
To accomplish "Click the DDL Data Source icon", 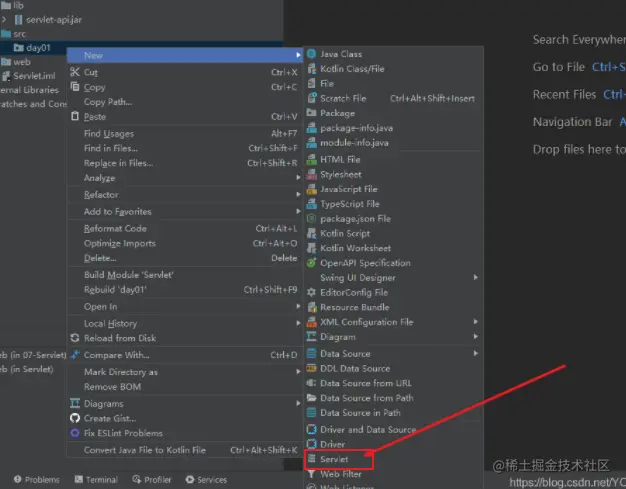I will [311, 368].
